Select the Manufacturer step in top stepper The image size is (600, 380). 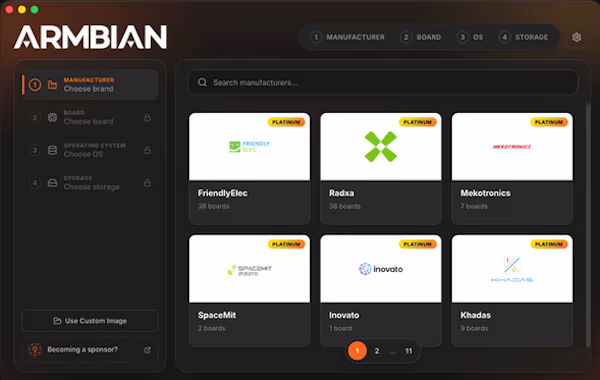click(x=348, y=37)
